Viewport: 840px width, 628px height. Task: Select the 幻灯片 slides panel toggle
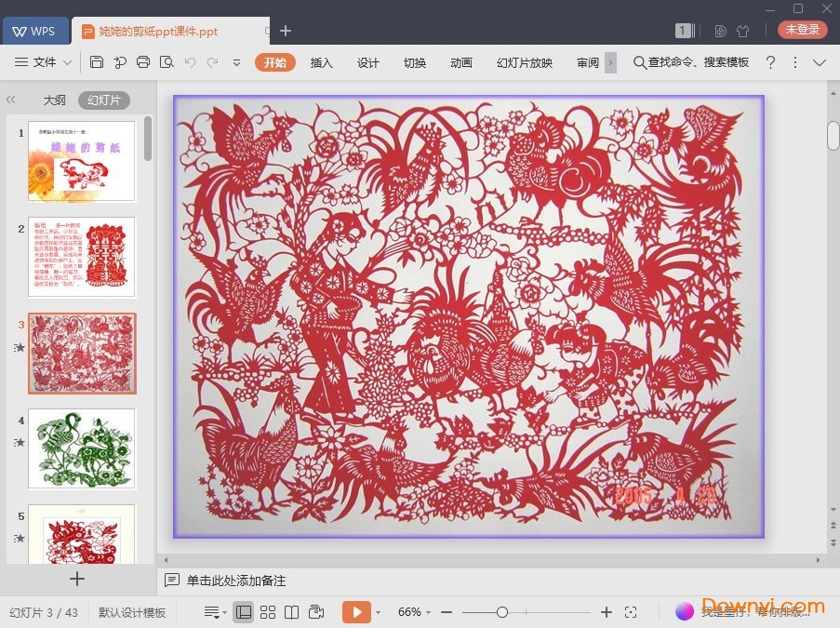pyautogui.click(x=103, y=100)
